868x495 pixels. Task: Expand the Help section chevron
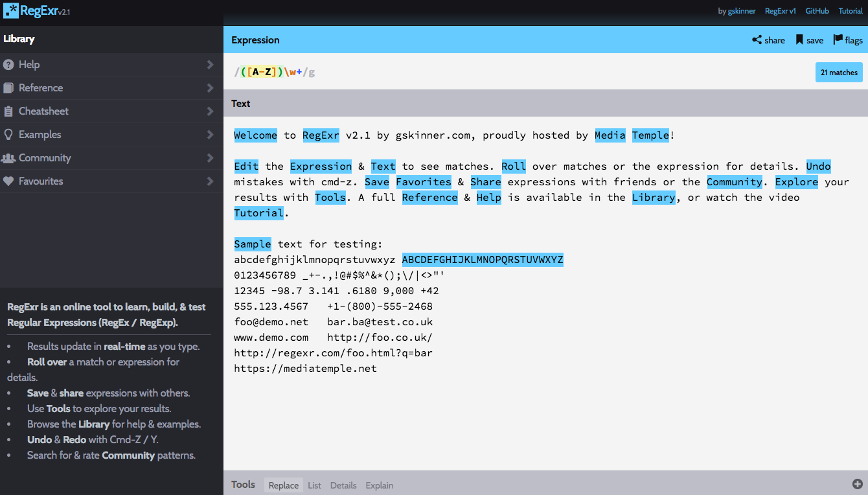coord(210,65)
